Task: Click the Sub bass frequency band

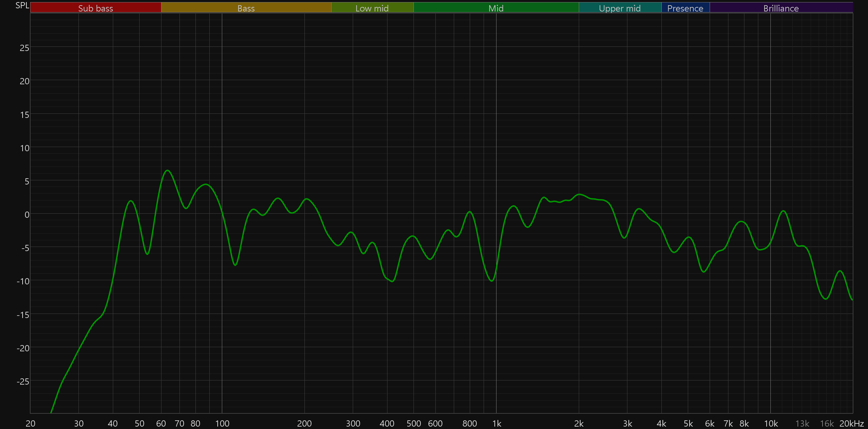Action: tap(95, 8)
